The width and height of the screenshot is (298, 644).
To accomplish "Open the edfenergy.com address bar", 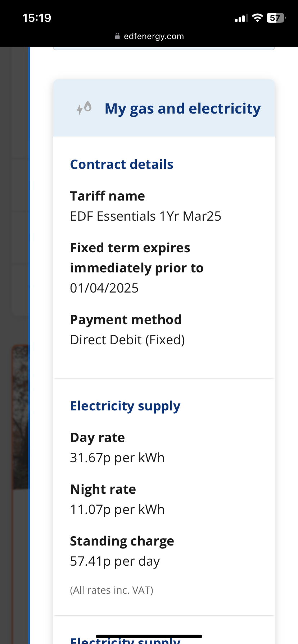I will (149, 36).
